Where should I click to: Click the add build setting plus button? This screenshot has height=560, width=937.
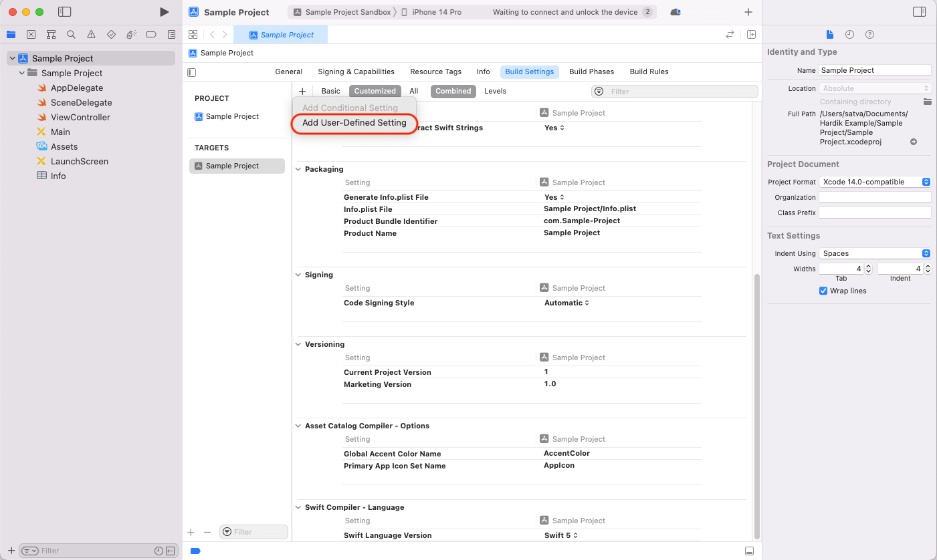click(x=302, y=91)
